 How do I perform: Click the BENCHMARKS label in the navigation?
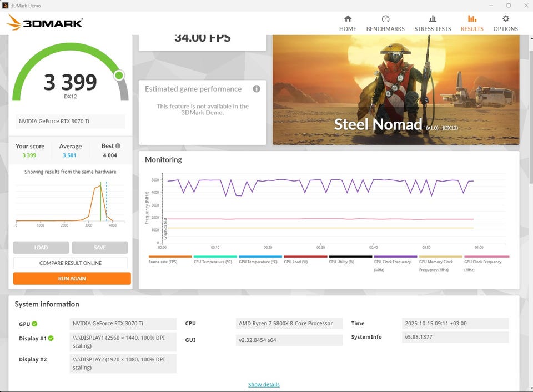click(x=385, y=29)
